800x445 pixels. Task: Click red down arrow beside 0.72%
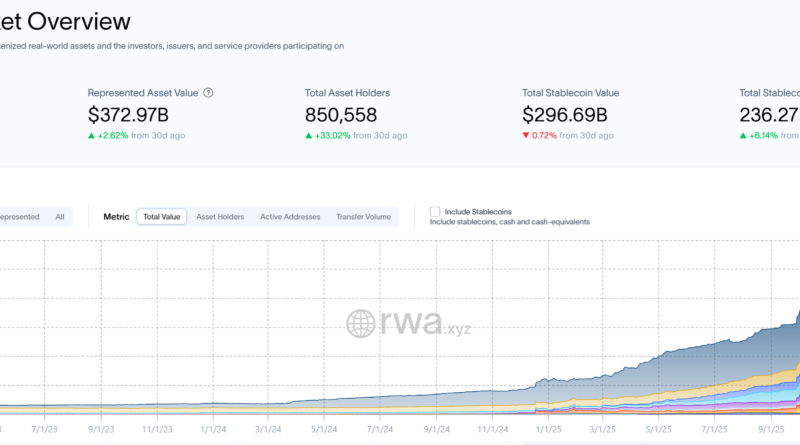click(x=526, y=135)
